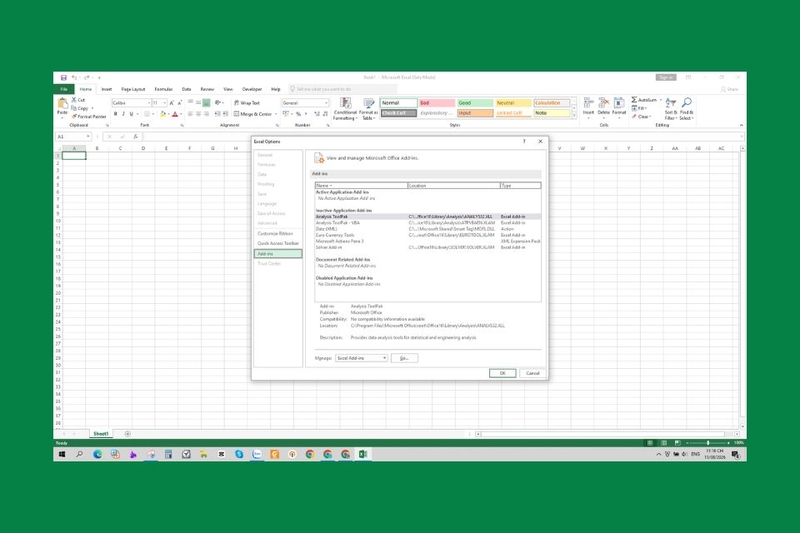The image size is (800, 533).
Task: Click the Windows Start button
Action: [62, 454]
